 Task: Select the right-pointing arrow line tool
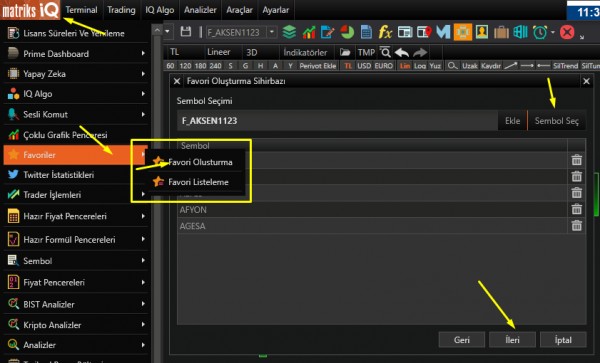click(x=527, y=66)
